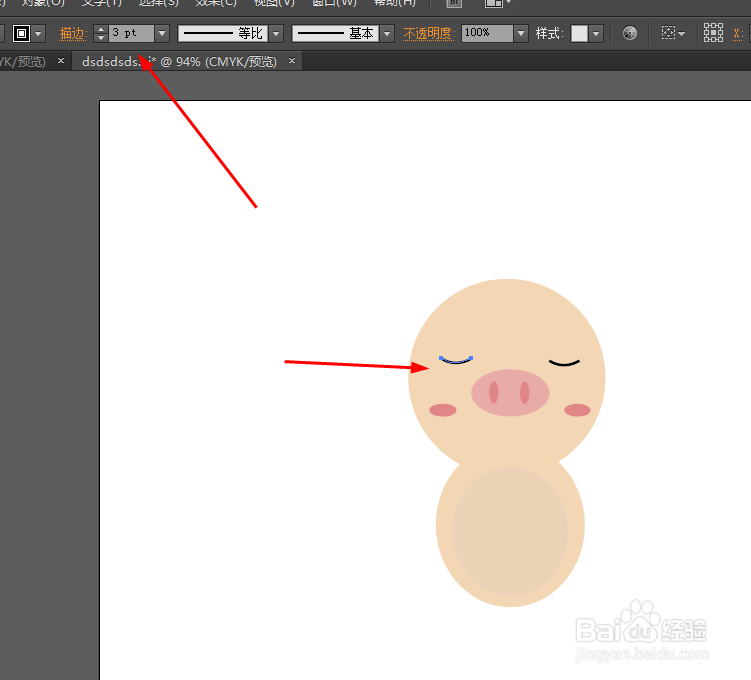Open the 文字(T) menu
751x680 pixels.
point(102,3)
